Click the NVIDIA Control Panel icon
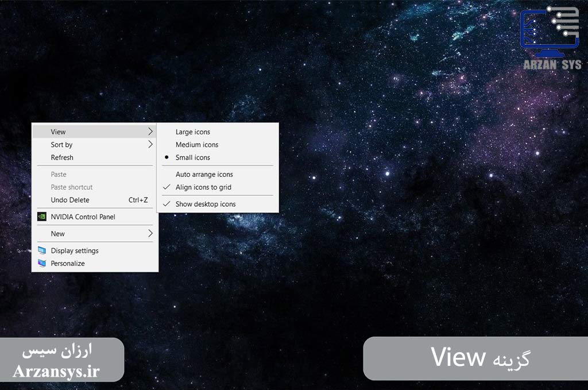 pyautogui.click(x=42, y=217)
